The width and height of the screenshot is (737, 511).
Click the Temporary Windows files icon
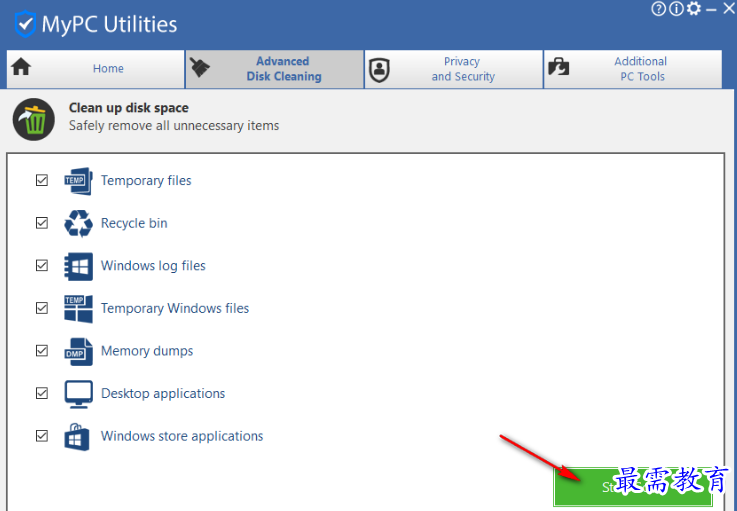pos(78,309)
